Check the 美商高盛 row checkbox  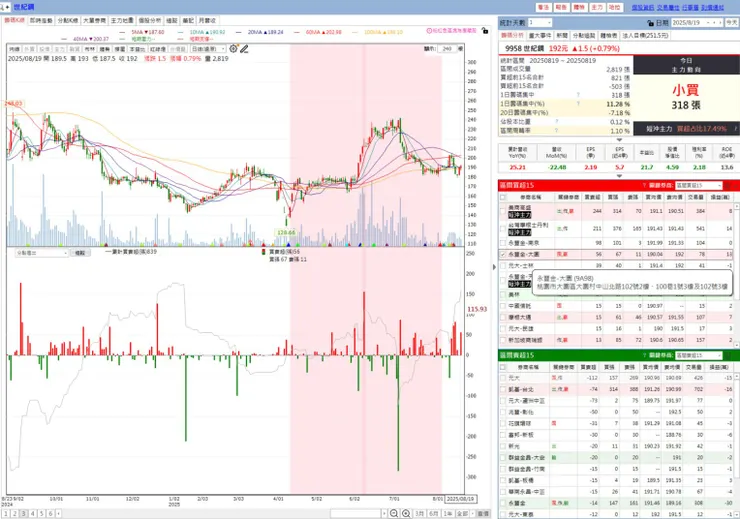503,211
